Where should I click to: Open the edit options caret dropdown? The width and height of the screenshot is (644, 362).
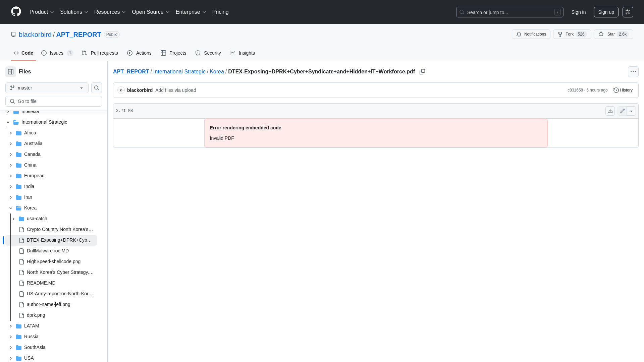click(631, 111)
